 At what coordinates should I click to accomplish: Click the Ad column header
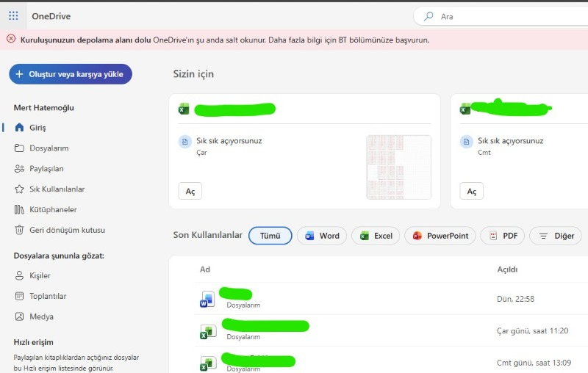(205, 269)
